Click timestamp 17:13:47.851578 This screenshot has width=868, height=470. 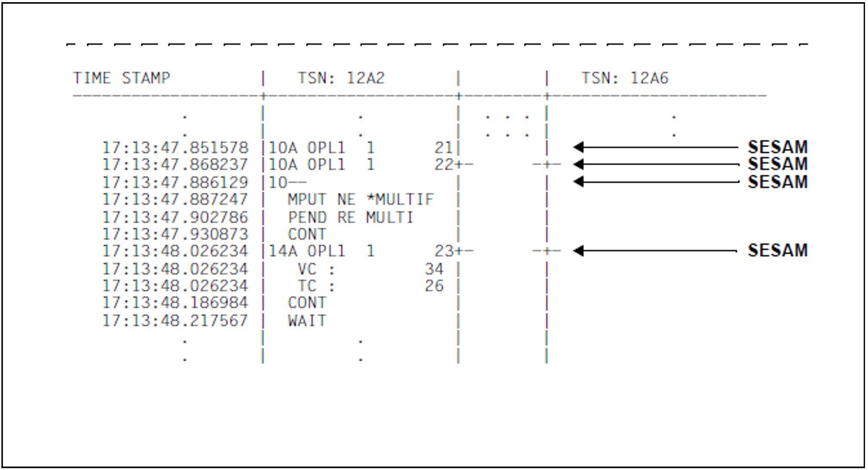pos(175,148)
